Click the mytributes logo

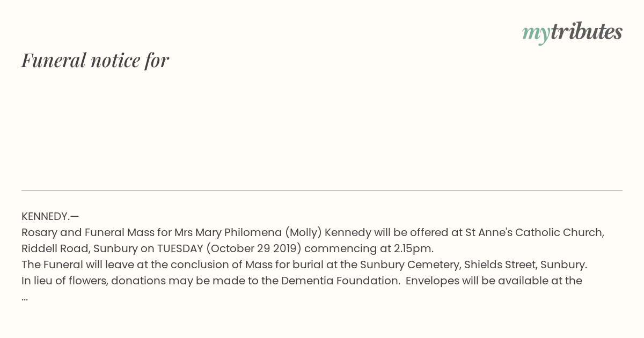pos(572,33)
